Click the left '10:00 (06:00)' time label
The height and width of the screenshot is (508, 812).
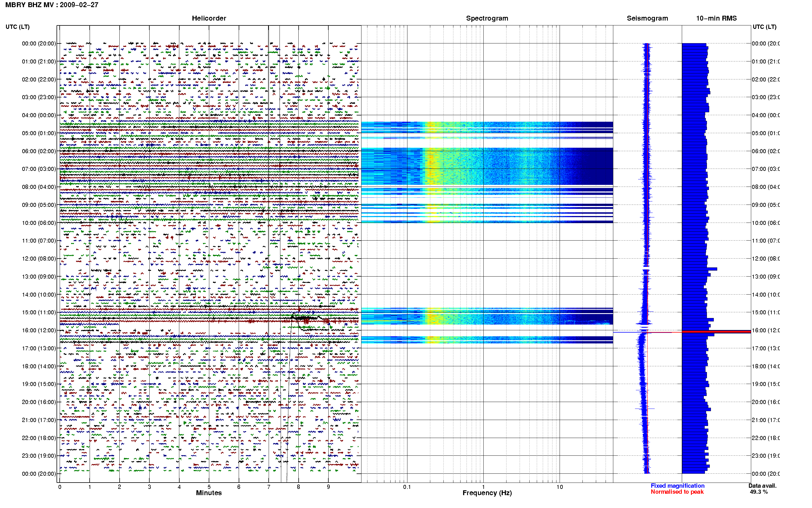39,223
